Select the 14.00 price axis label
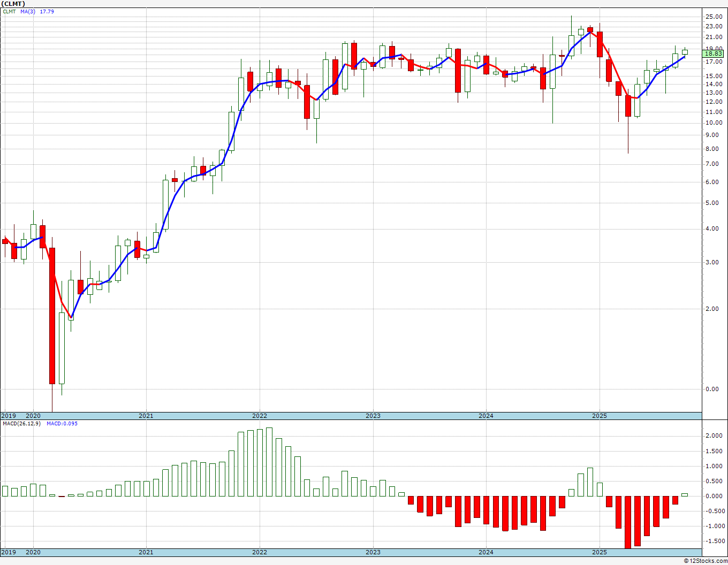The width and height of the screenshot is (728, 565). pyautogui.click(x=714, y=84)
